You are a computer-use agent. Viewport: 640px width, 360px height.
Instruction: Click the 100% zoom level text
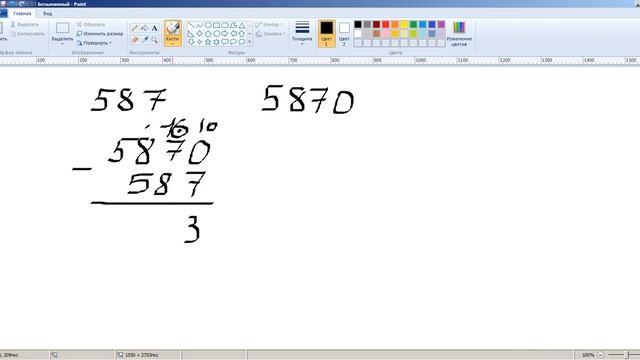click(x=588, y=355)
